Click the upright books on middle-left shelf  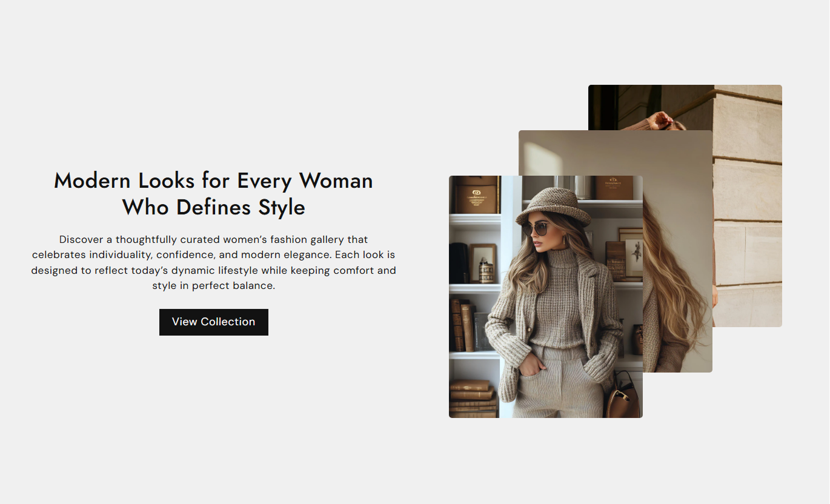coord(463,325)
